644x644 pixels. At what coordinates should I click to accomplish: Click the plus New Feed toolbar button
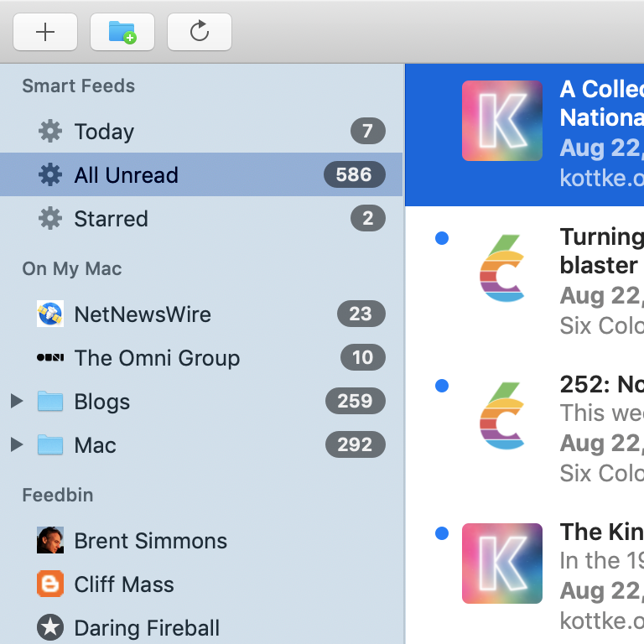click(x=45, y=32)
